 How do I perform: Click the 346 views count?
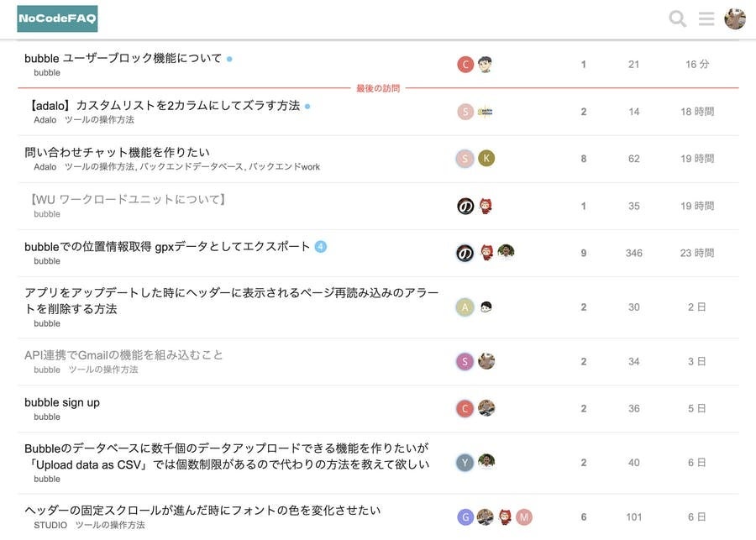click(x=633, y=253)
